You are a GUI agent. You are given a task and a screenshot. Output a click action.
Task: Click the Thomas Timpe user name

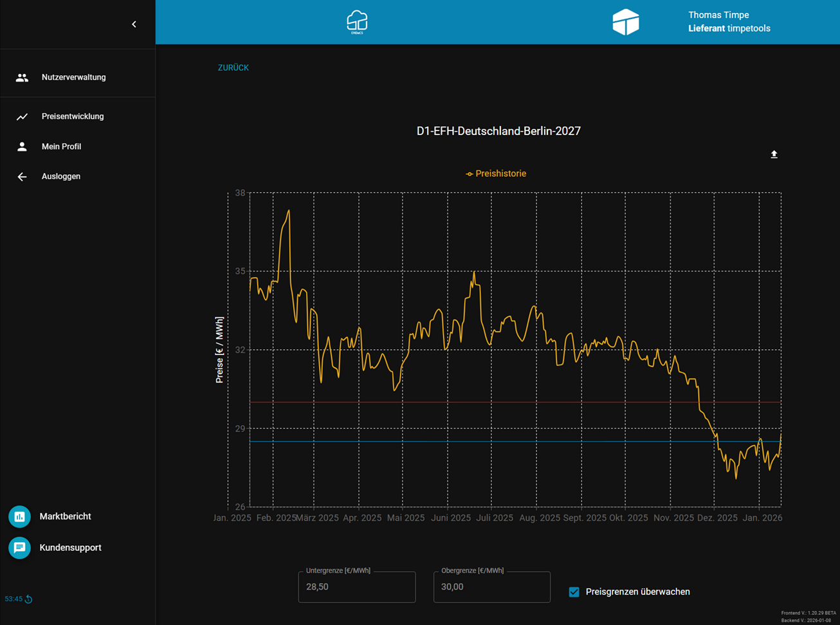click(x=718, y=15)
